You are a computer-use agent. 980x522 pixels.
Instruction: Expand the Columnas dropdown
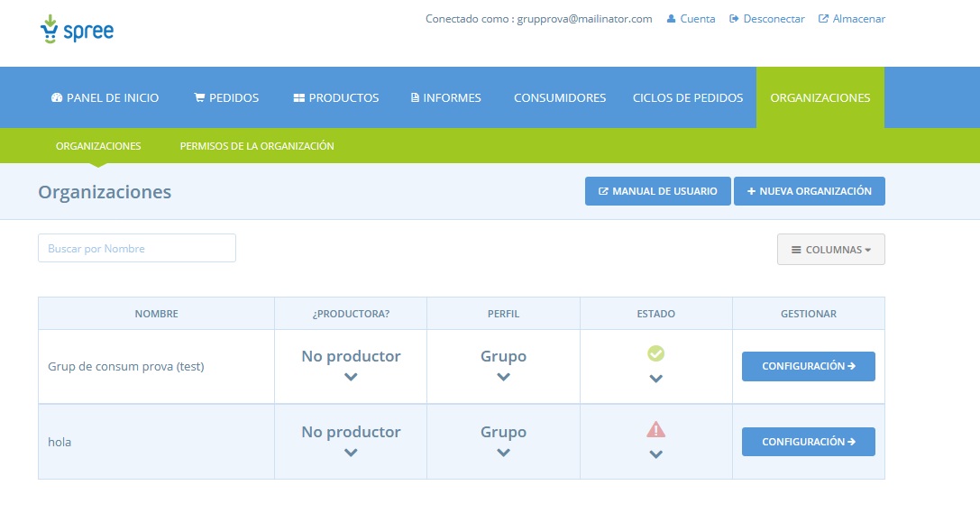tap(830, 250)
